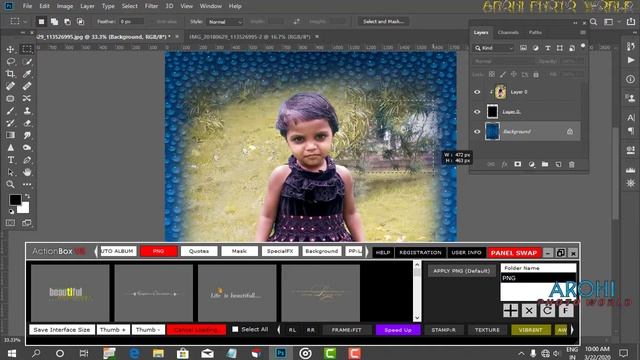Toggle layer filter on/off switch
The height and width of the screenshot is (360, 640).
pyautogui.click(x=583, y=46)
